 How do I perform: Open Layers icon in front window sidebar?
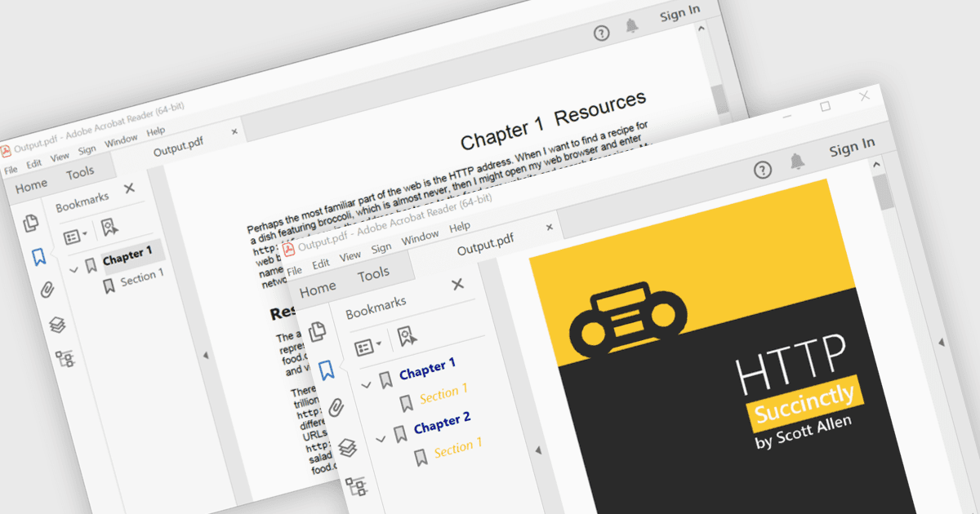click(348, 448)
